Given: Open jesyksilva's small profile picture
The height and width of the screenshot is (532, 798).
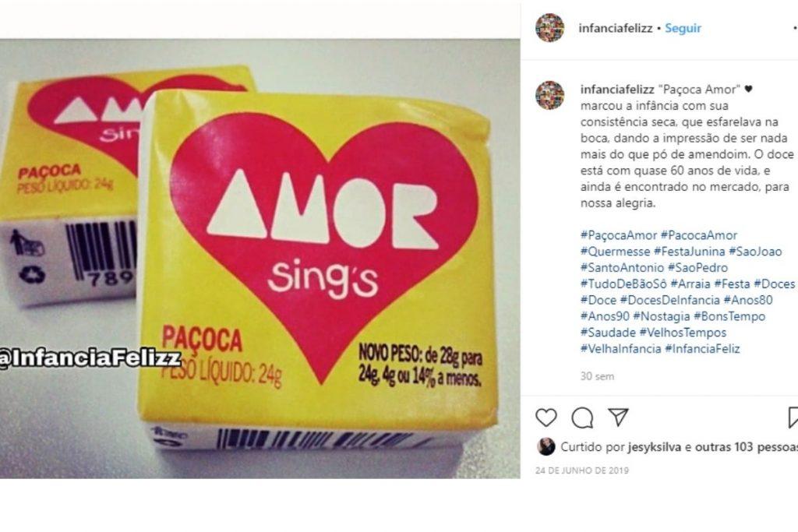Looking at the screenshot, I should click(x=546, y=446).
